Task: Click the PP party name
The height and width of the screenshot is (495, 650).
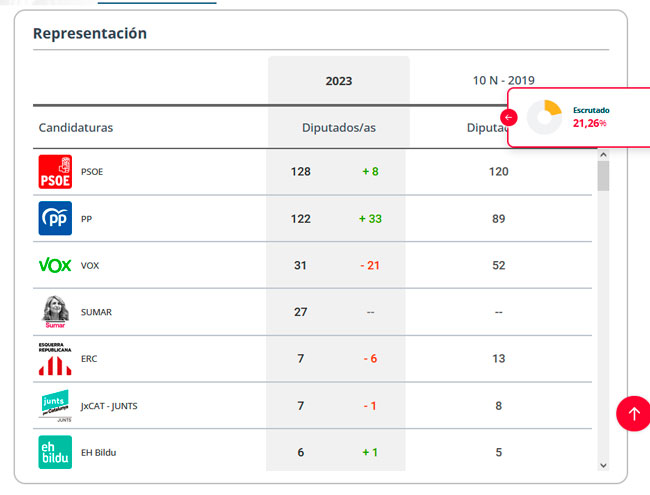Action: point(86,219)
